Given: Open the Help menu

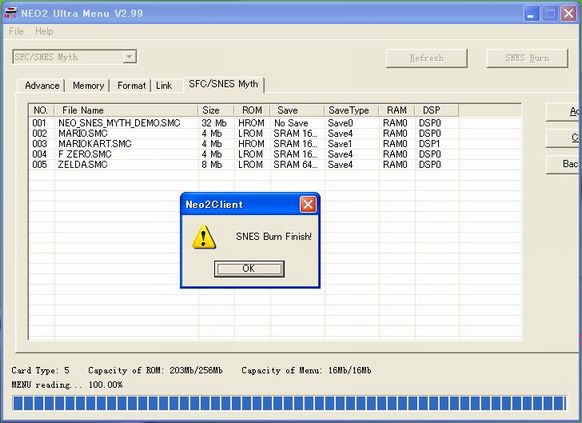Looking at the screenshot, I should coord(44,31).
